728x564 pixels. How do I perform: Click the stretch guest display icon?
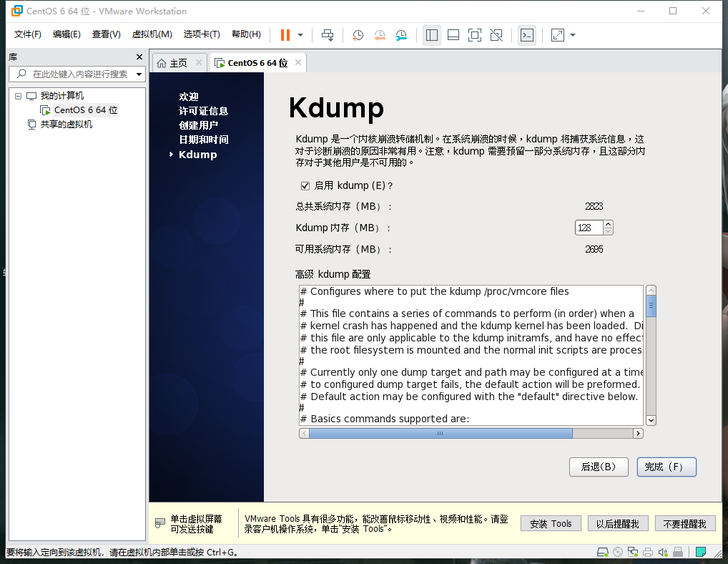(557, 35)
